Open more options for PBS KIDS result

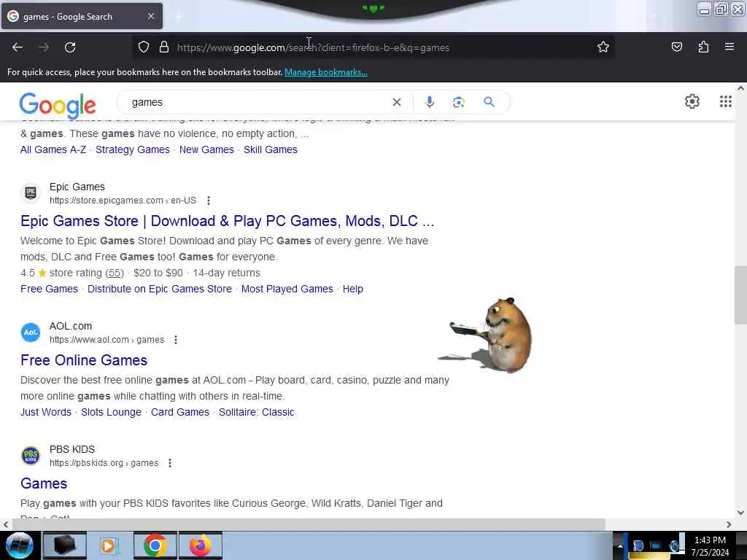tap(169, 463)
